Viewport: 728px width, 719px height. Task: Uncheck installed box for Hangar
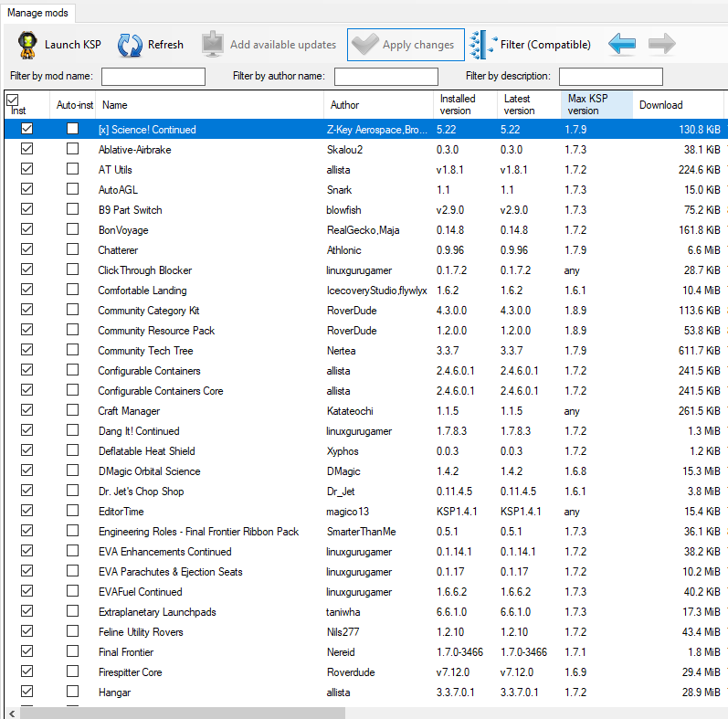click(x=26, y=692)
